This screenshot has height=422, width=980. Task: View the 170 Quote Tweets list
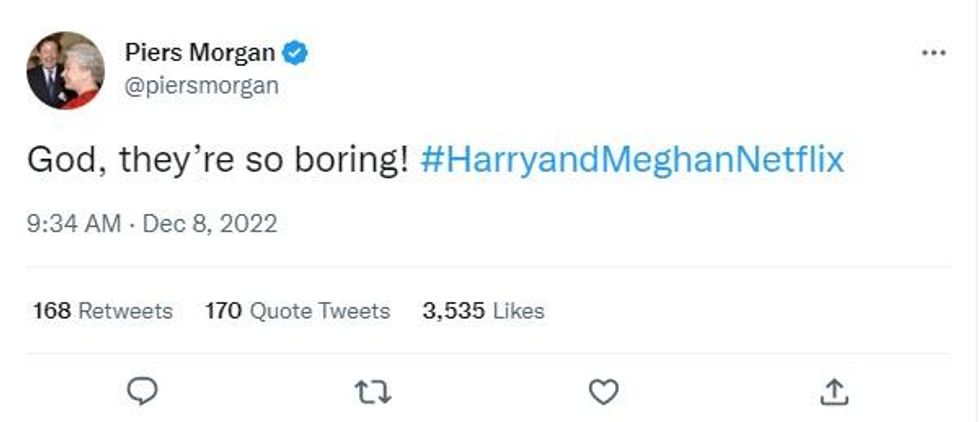coord(297,311)
